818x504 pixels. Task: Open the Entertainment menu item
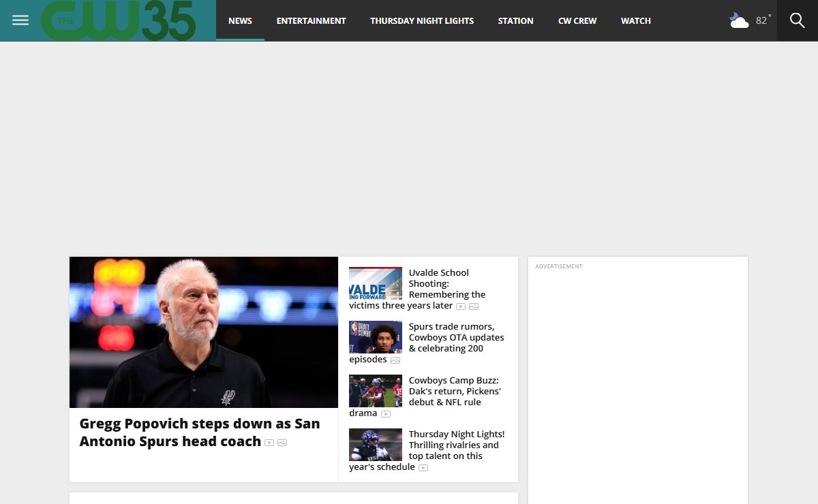tap(311, 20)
